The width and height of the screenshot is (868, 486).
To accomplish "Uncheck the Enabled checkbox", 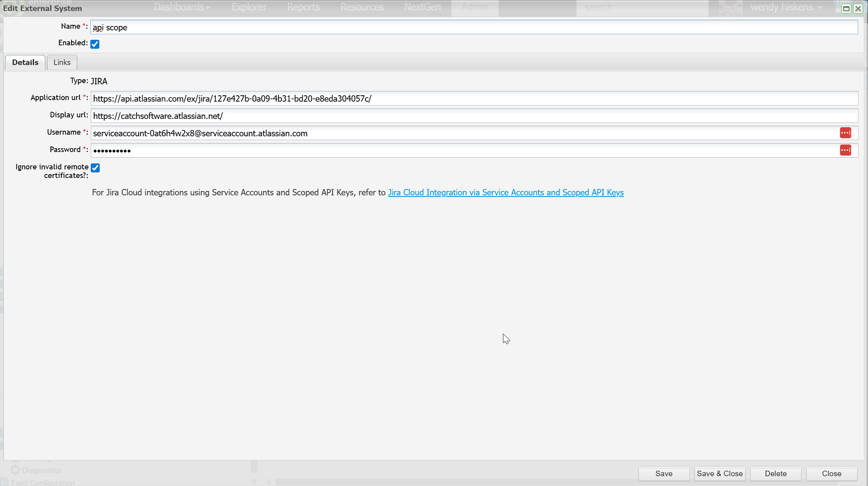I will [x=95, y=44].
